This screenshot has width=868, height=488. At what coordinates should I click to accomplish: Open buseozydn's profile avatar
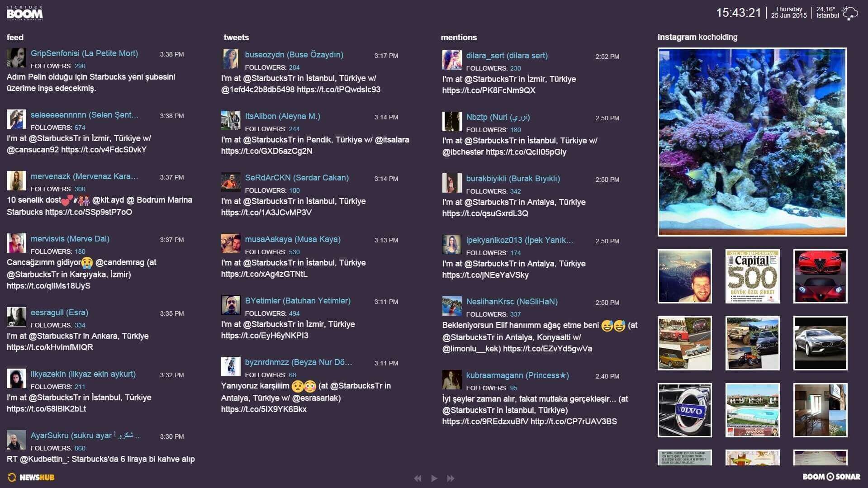point(231,60)
